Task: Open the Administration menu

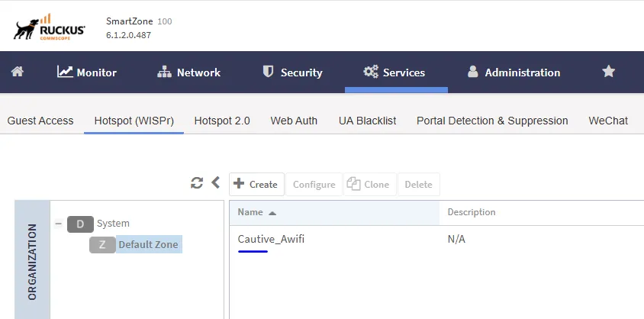Action: click(x=514, y=72)
